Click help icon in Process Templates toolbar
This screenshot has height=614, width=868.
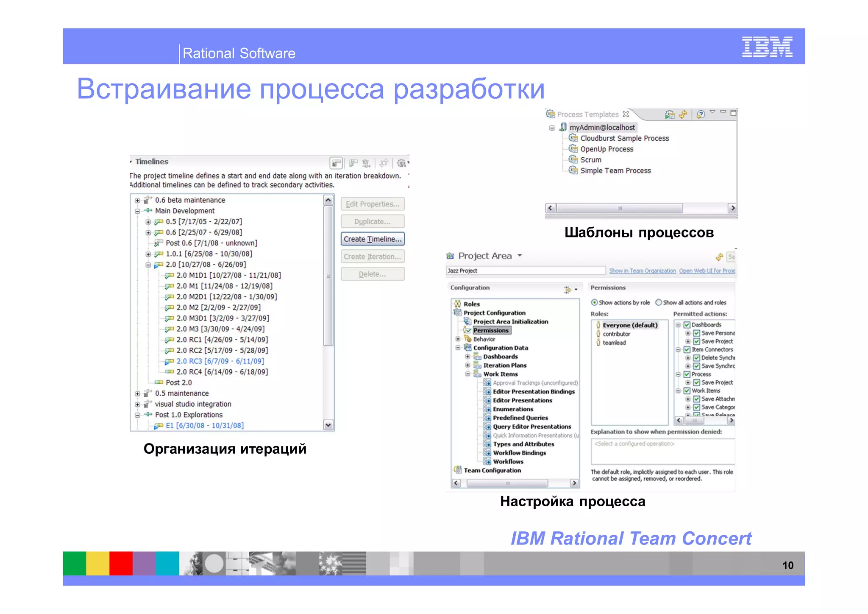[x=701, y=114]
